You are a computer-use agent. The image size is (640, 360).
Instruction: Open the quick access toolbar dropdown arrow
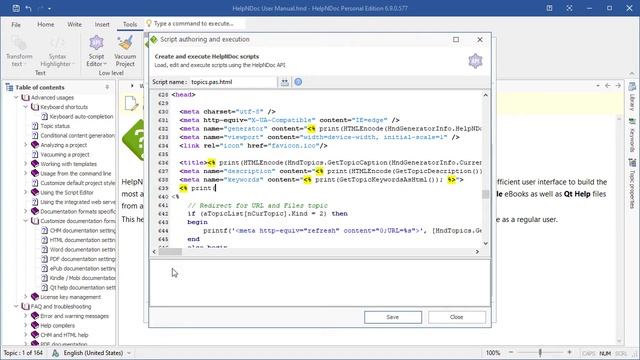[49, 8]
